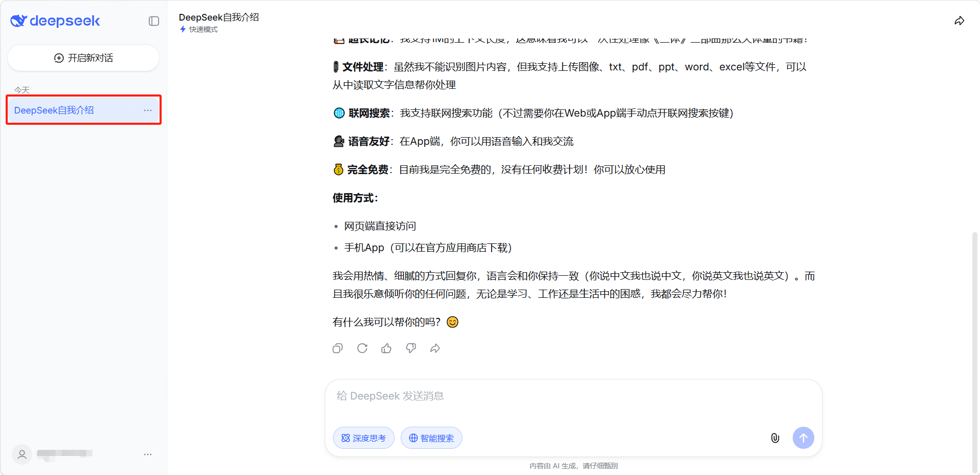Dislike the response with thumbs down
The image size is (980, 475).
point(411,349)
